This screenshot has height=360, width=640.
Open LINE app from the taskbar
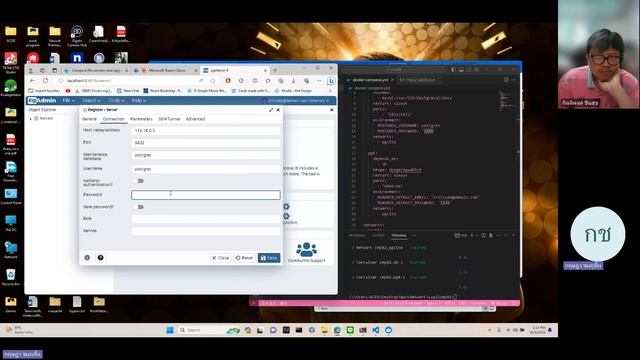[350, 330]
